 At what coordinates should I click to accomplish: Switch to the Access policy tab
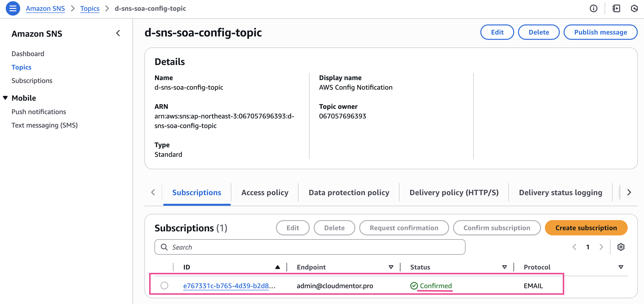[265, 192]
